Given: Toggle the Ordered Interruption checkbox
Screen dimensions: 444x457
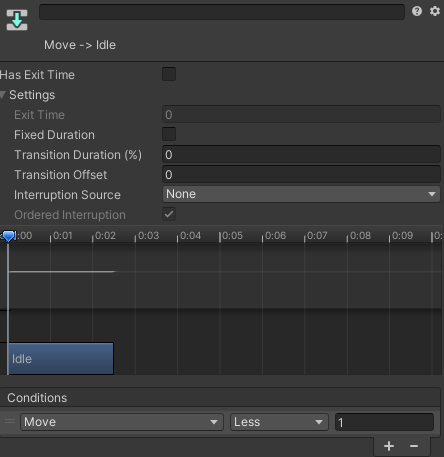Looking at the screenshot, I should point(169,214).
